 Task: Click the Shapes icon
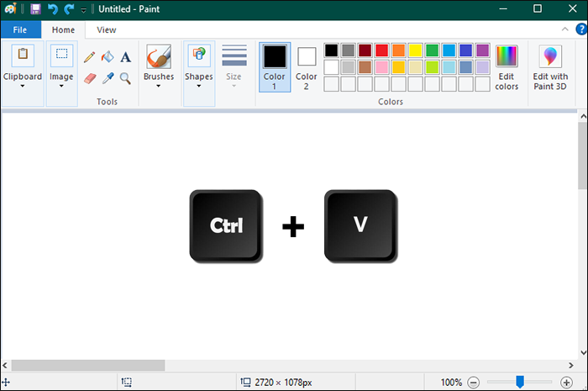(x=199, y=55)
